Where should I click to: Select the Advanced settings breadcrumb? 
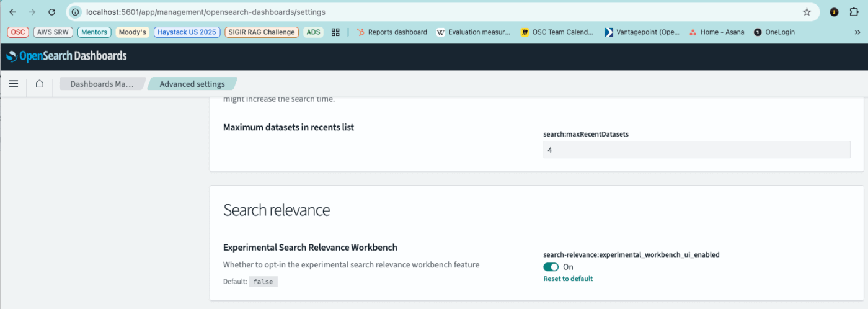192,84
